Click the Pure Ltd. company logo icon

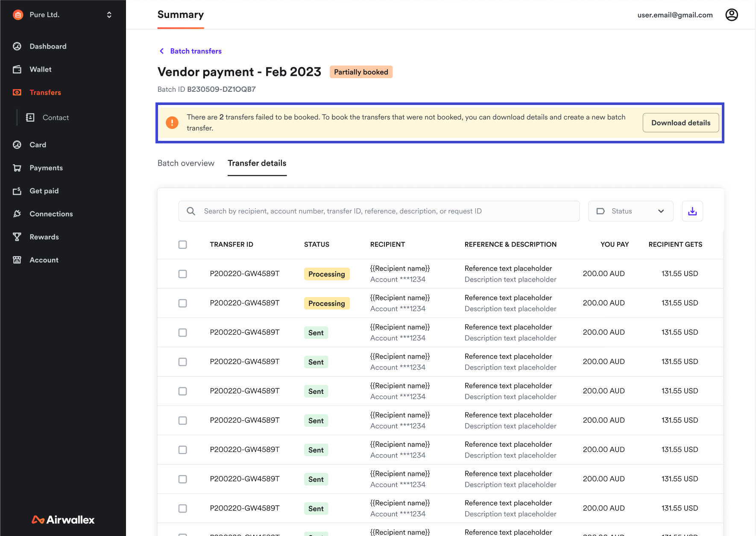click(x=18, y=15)
